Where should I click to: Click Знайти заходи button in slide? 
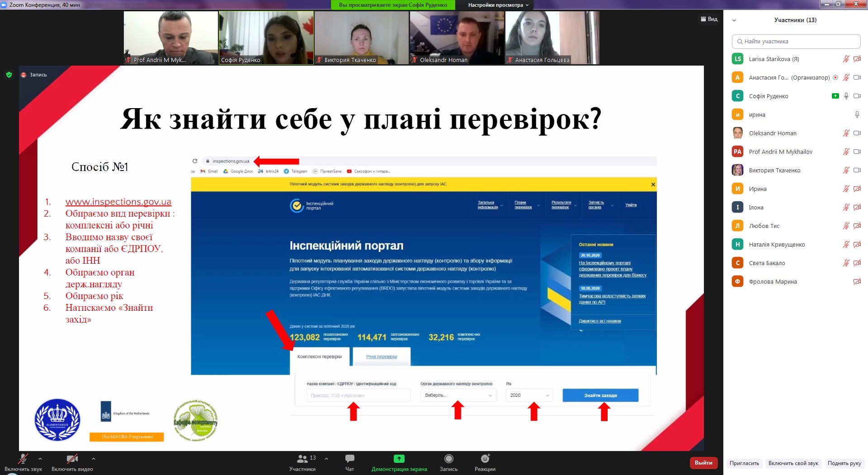pyautogui.click(x=600, y=395)
